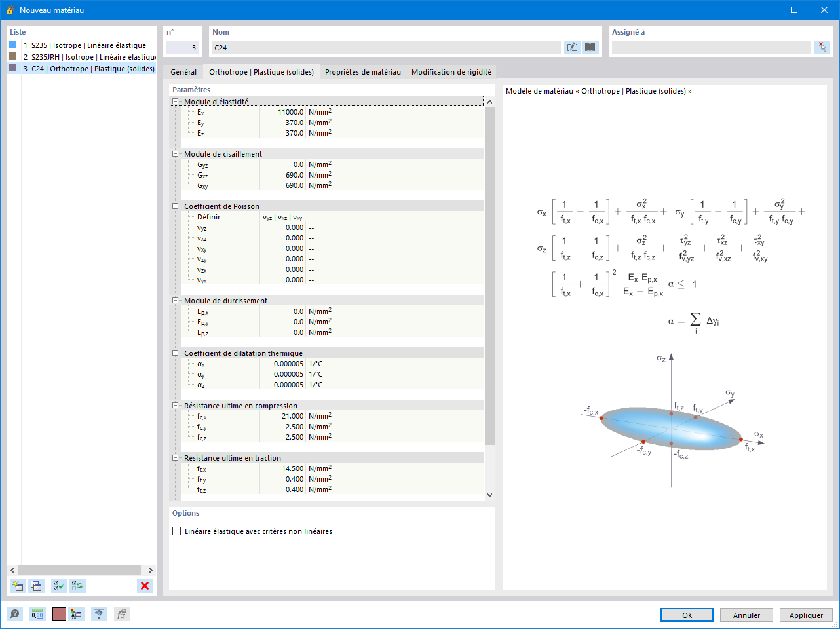Open the Propriétés de matériau tab
Screen dimensions: 840x629
(363, 72)
